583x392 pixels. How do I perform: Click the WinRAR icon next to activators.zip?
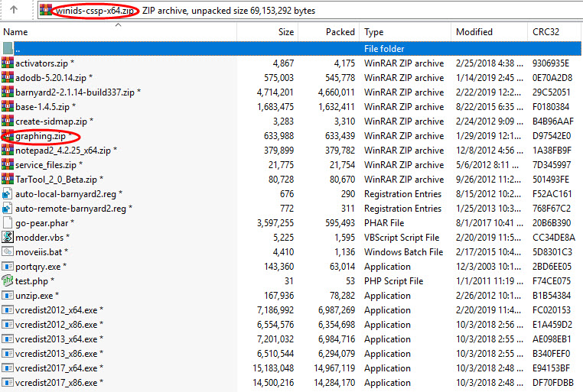click(8, 63)
